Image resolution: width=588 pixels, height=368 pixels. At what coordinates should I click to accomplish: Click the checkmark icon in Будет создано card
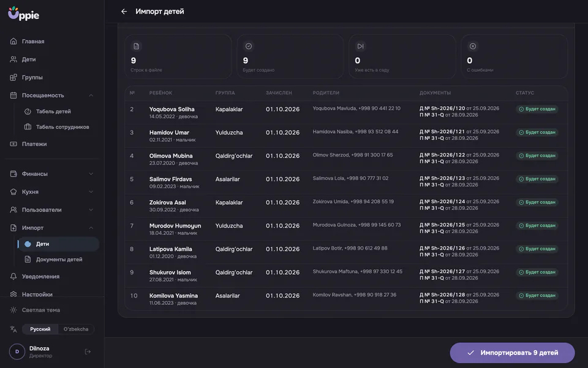pyautogui.click(x=248, y=46)
